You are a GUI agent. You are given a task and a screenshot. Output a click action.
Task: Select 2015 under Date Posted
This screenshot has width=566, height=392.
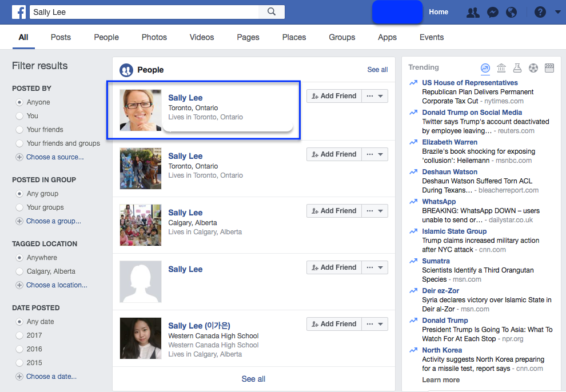tap(19, 363)
